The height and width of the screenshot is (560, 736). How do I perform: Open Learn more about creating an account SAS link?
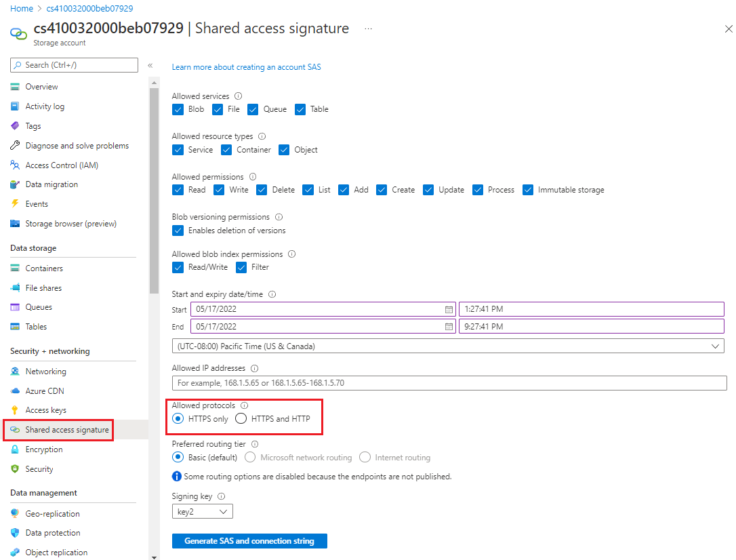coord(247,67)
